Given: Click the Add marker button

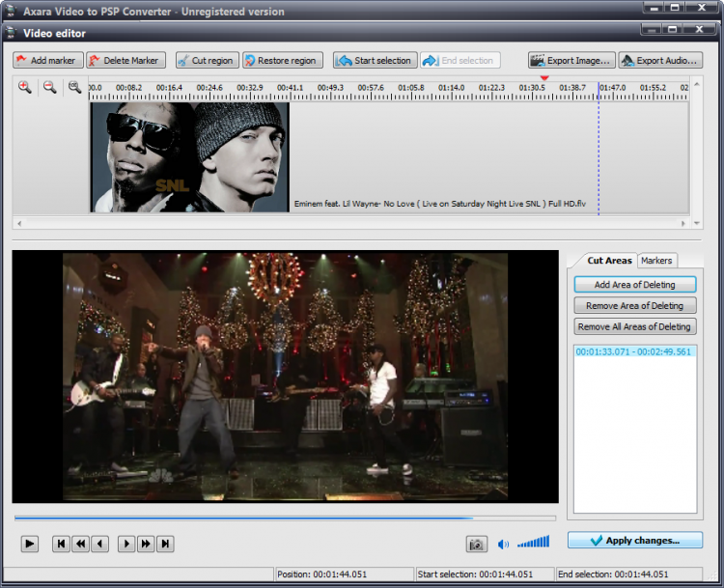Looking at the screenshot, I should pos(47,60).
